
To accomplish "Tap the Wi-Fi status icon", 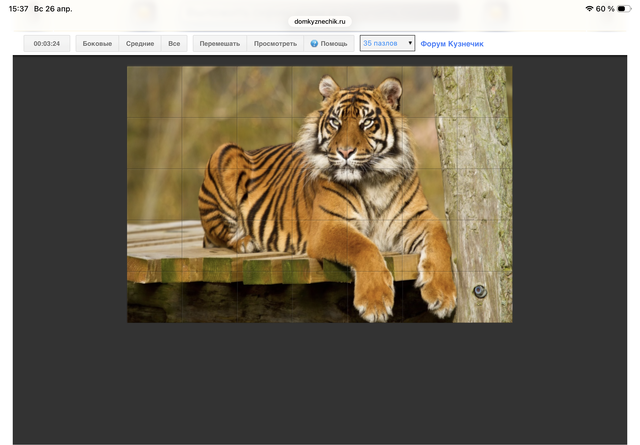I will pos(589,9).
